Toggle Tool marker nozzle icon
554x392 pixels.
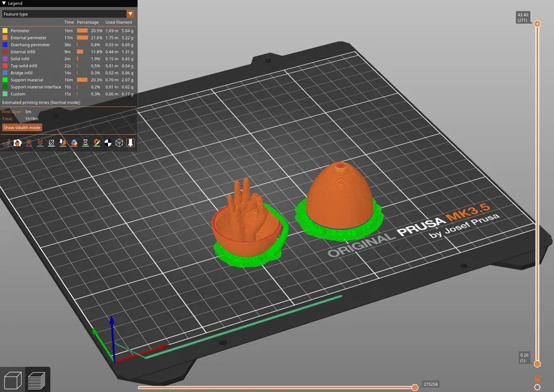131,142
